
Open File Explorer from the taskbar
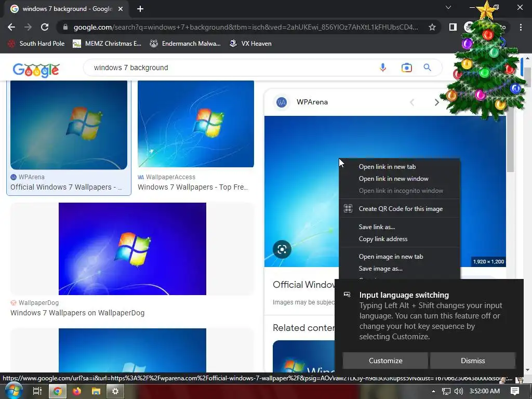pyautogui.click(x=96, y=391)
